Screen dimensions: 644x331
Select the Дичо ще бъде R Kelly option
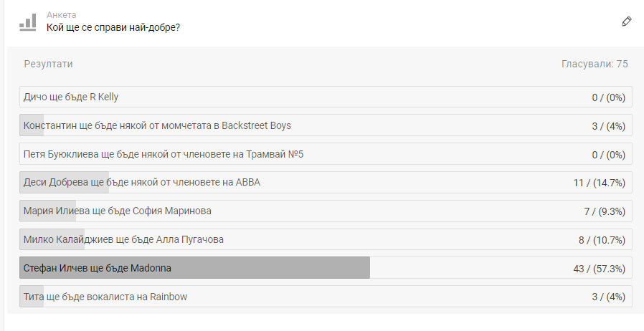coord(326,97)
